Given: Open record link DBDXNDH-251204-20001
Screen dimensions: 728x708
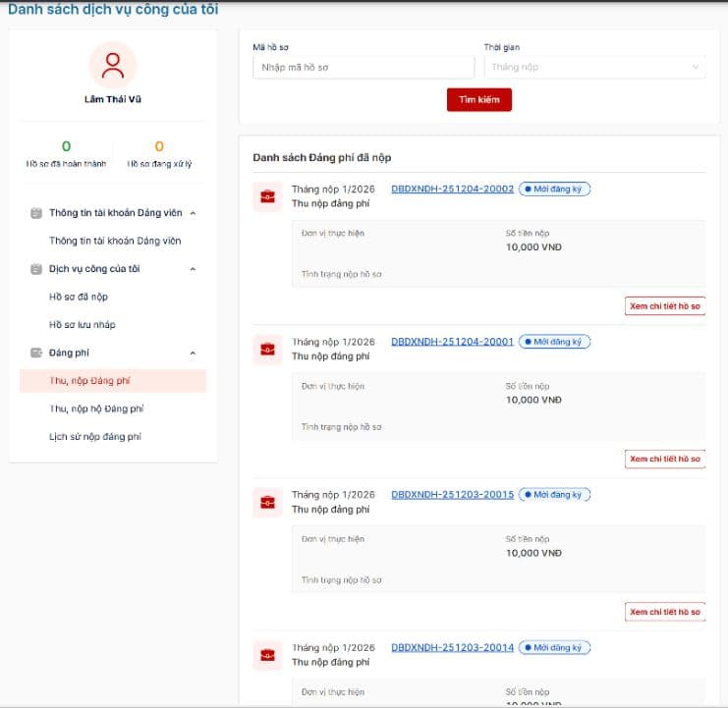Looking at the screenshot, I should [x=452, y=342].
